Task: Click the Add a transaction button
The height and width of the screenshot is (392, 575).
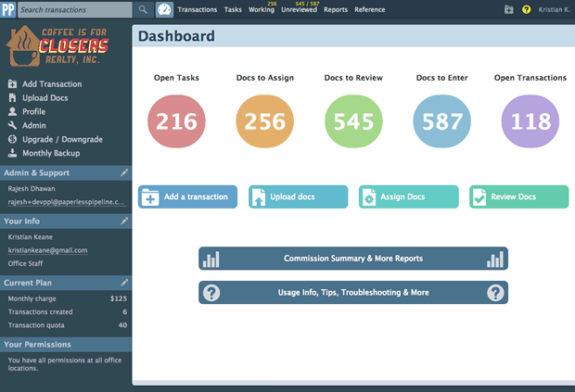Action: pyautogui.click(x=188, y=196)
